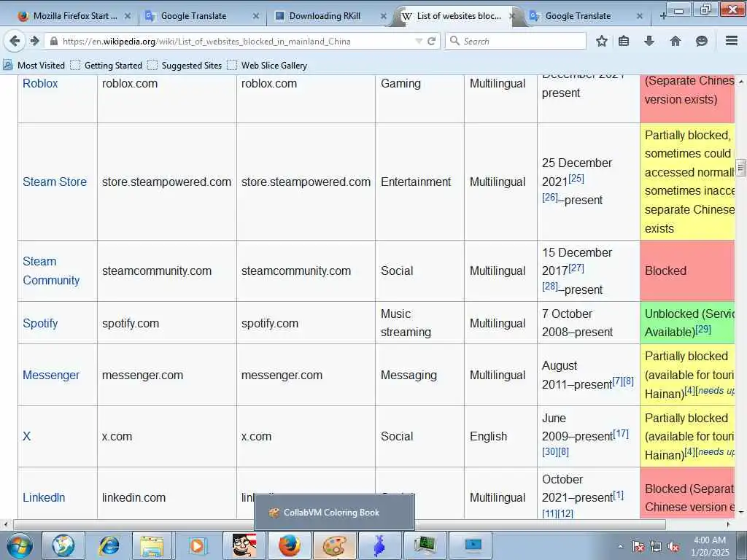Open the Hello chat bubble icon
The image size is (747, 560).
[x=701, y=41]
